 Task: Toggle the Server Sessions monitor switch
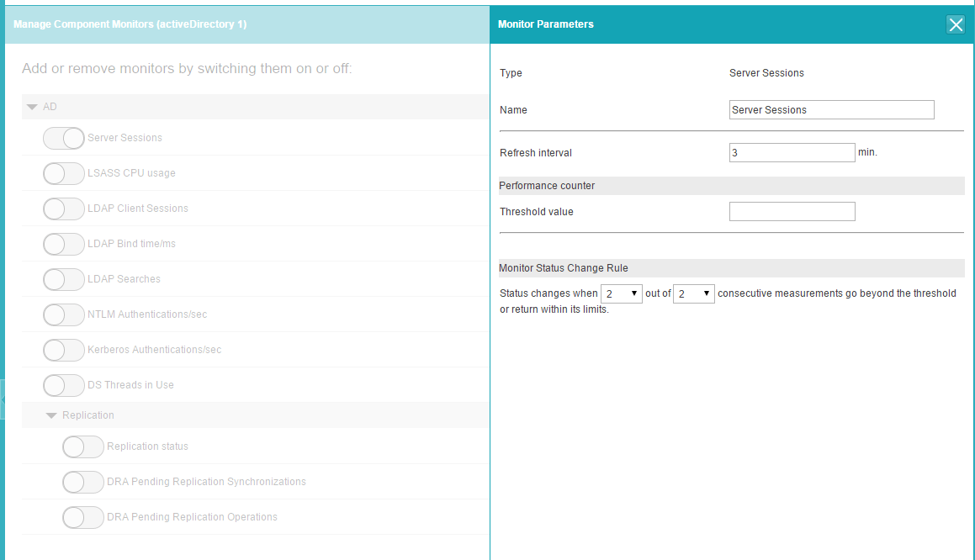point(64,138)
